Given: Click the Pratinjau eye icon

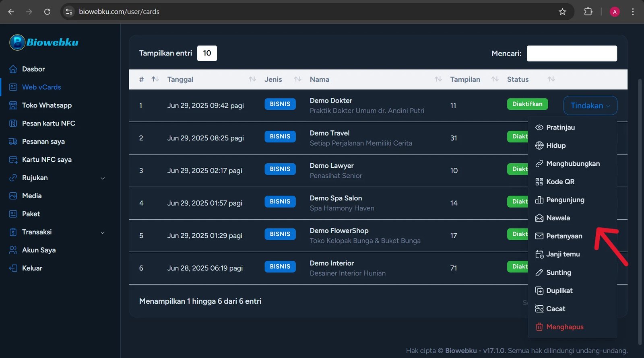Looking at the screenshot, I should pos(539,128).
